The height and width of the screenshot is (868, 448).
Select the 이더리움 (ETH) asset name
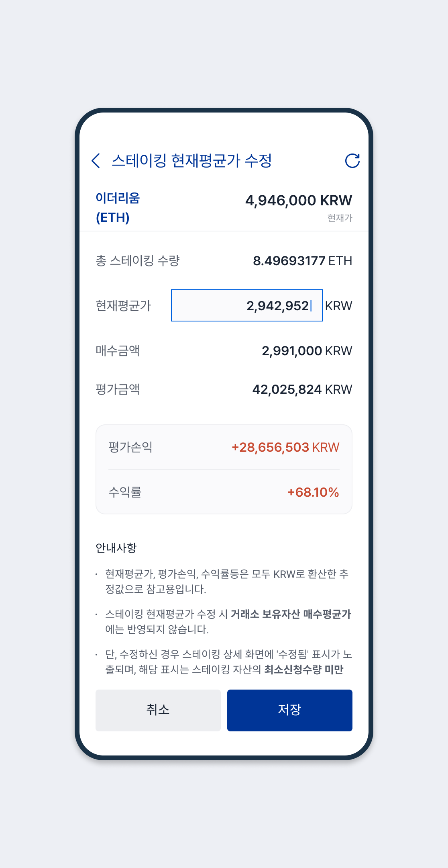(x=117, y=208)
